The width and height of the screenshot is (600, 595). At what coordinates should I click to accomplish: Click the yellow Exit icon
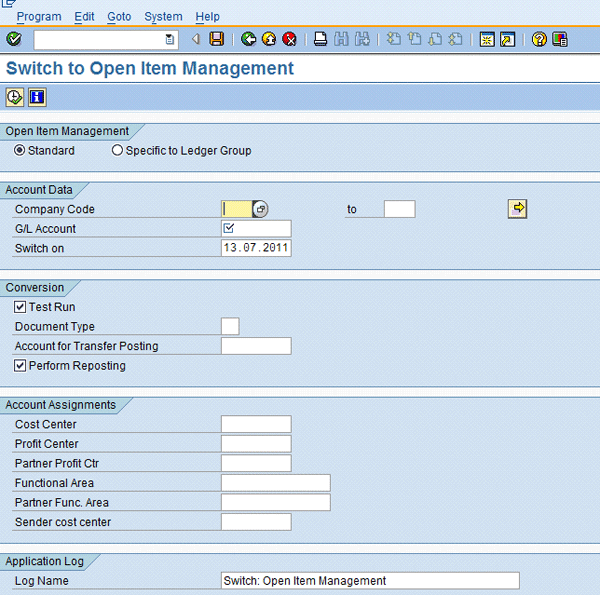269,39
